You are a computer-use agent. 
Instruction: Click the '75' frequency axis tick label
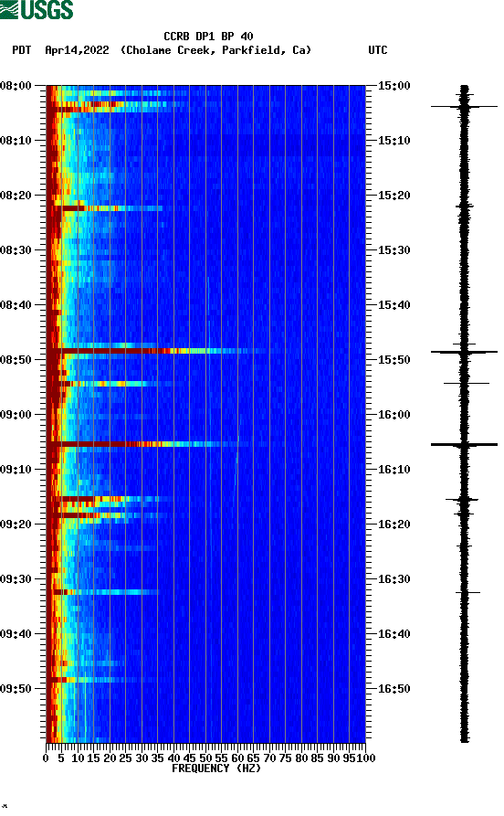[285, 758]
